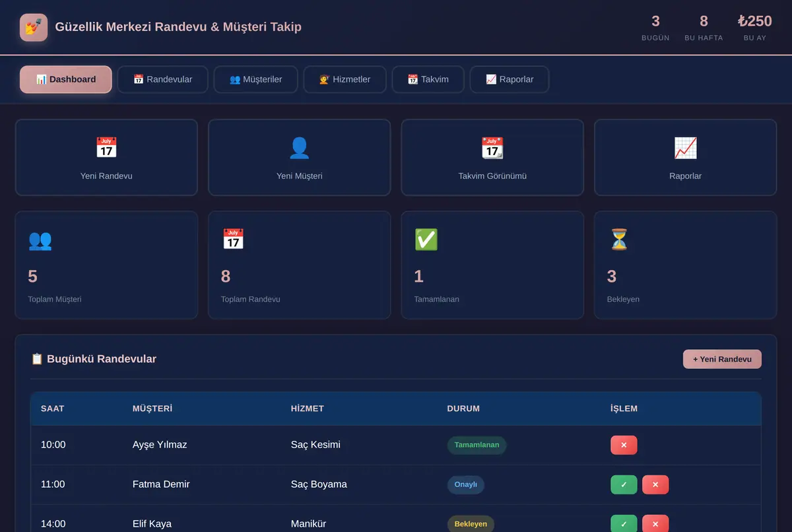792x532 pixels.
Task: Click the Tamamlanan status badge
Action: point(477,445)
